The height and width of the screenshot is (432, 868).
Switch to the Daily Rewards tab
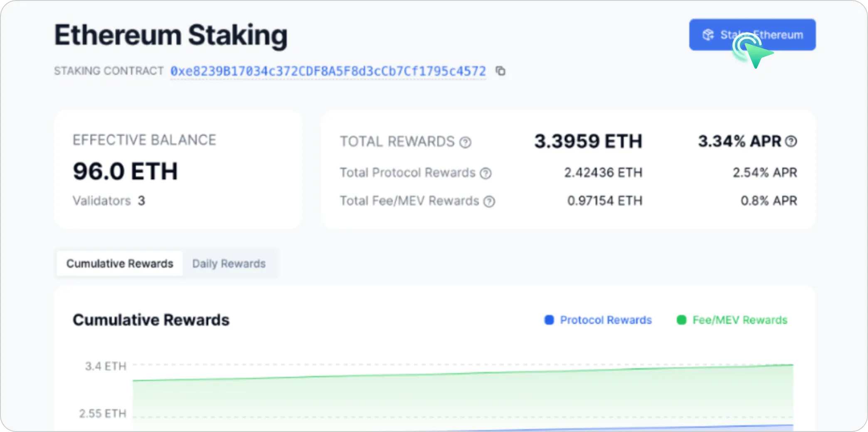pyautogui.click(x=229, y=264)
